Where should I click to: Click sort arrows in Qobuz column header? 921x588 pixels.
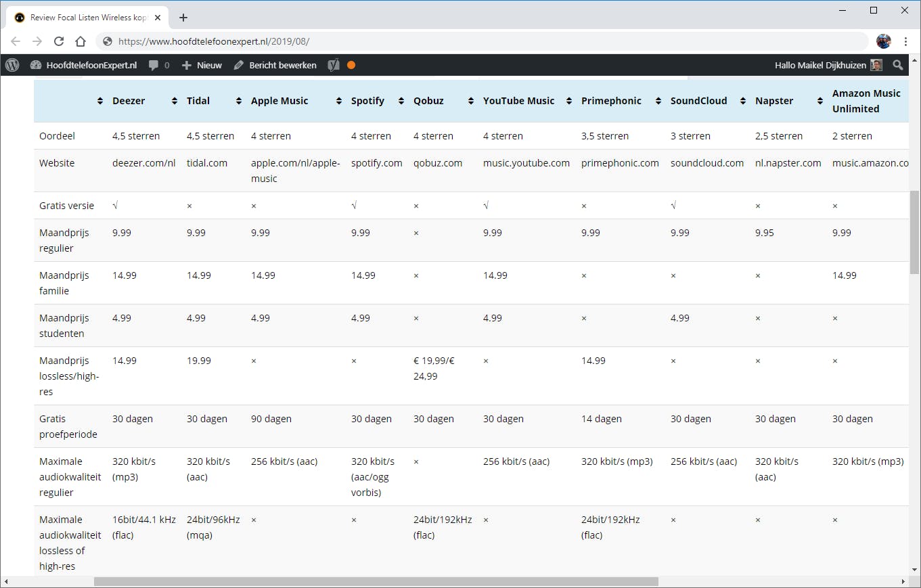tap(471, 101)
